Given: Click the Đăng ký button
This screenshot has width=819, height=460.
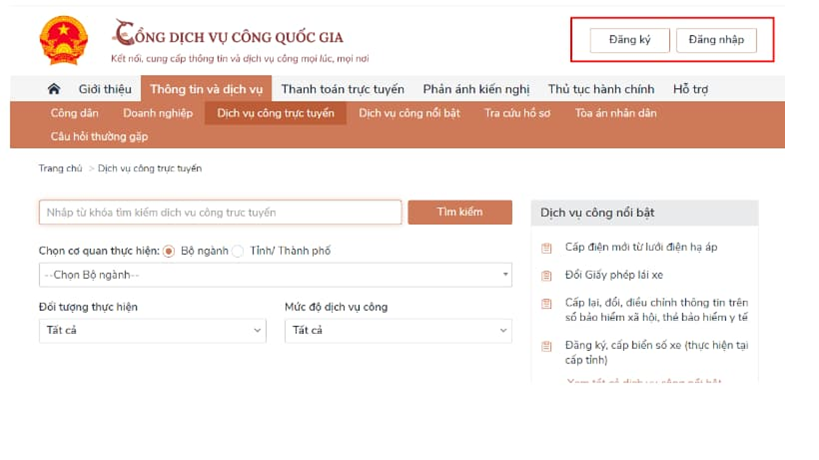Looking at the screenshot, I should click(630, 40).
